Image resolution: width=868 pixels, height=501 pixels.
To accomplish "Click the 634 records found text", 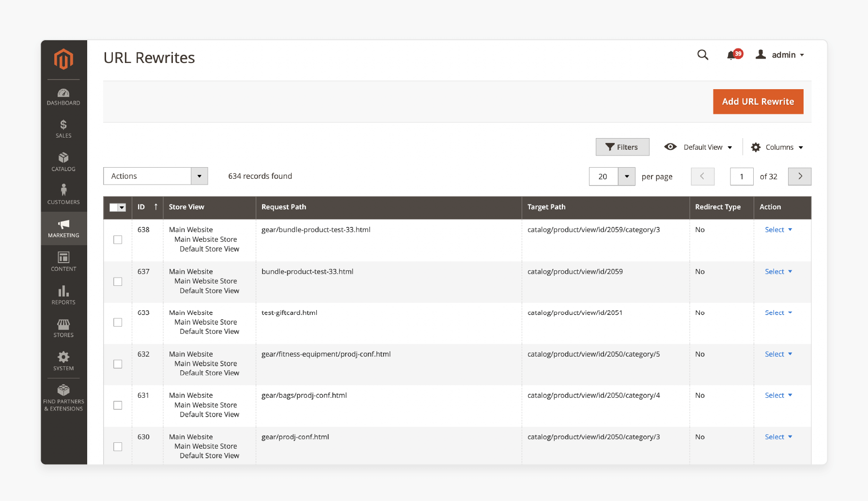I will pos(260,176).
